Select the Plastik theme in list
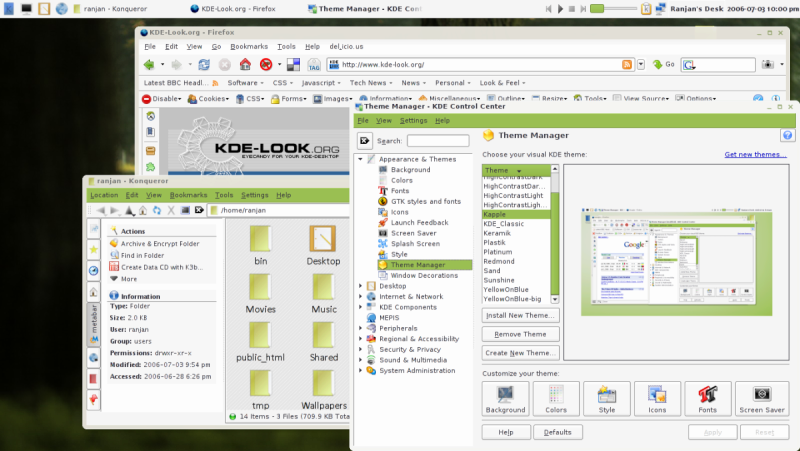The height and width of the screenshot is (451, 800). coord(494,243)
